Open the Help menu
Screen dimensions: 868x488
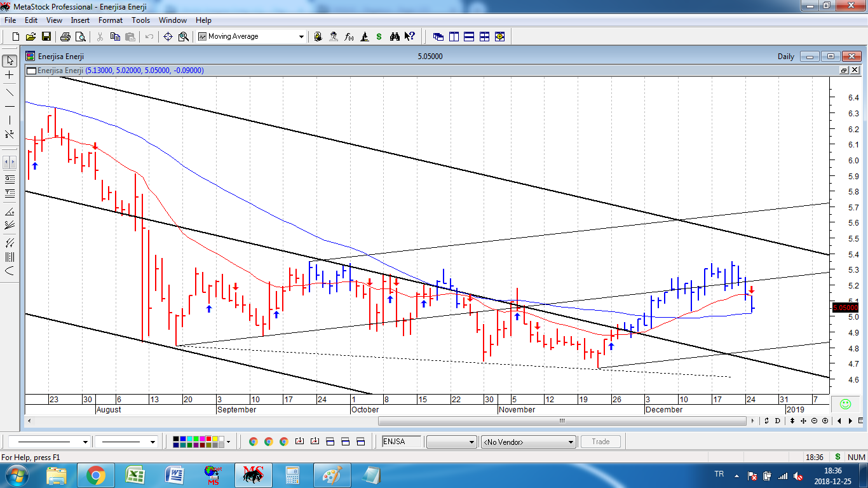[x=203, y=20]
